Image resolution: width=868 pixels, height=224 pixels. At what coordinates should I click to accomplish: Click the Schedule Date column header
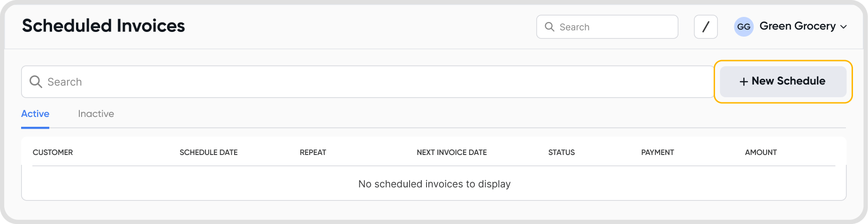(x=208, y=152)
